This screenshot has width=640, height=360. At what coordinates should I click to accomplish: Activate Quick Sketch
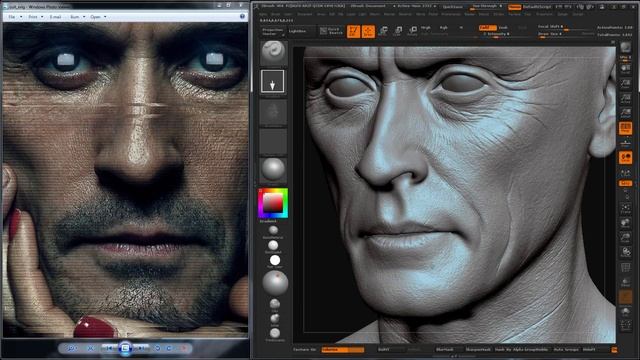(331, 31)
